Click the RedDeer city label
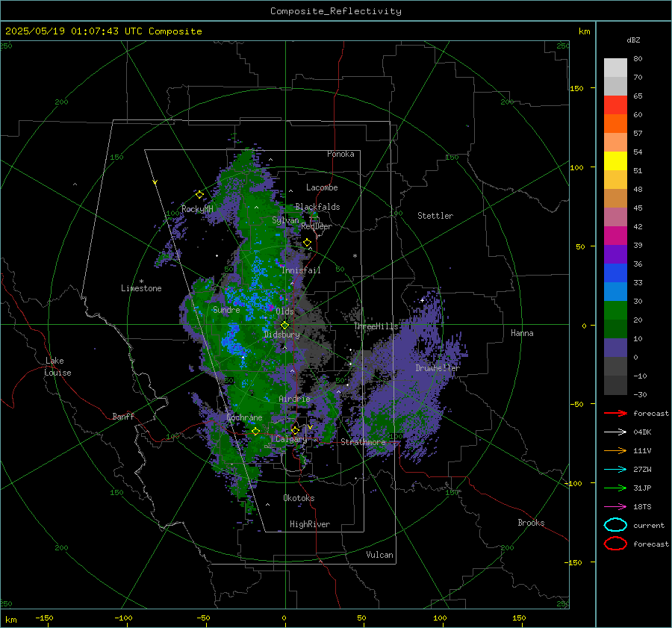The width and height of the screenshot is (672, 628). pyautogui.click(x=317, y=226)
